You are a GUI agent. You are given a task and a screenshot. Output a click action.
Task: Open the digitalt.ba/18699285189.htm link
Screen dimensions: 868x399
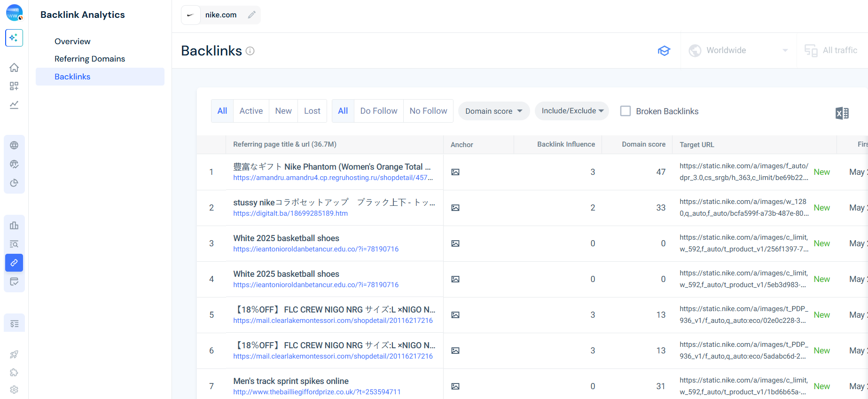(x=290, y=213)
